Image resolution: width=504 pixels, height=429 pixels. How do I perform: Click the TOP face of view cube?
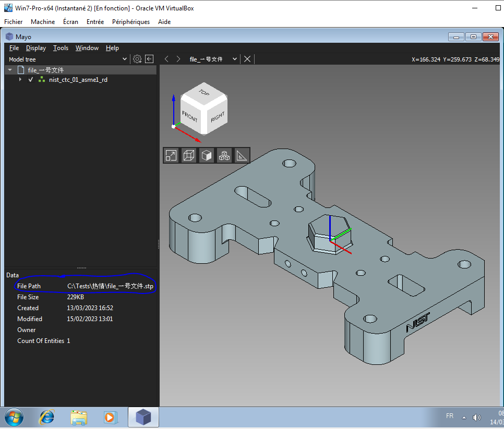click(204, 93)
